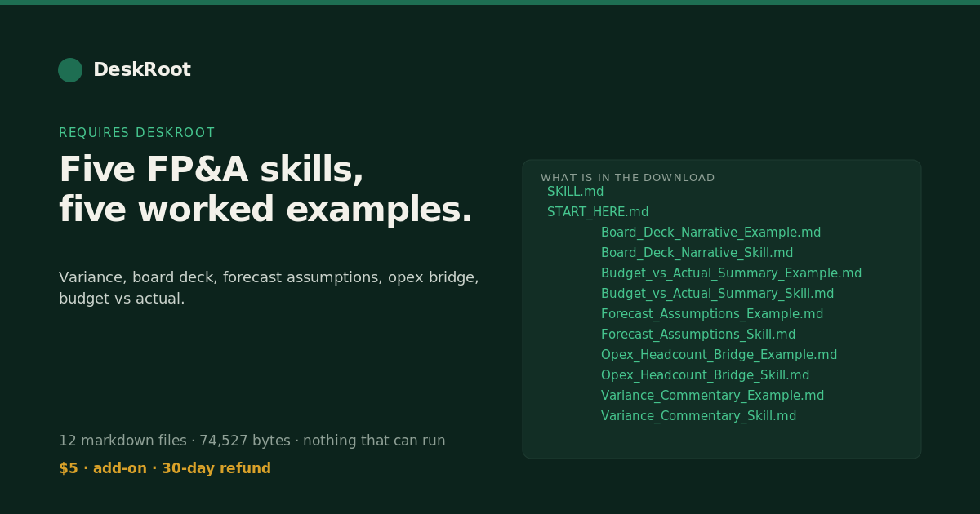Select START_HERE.md in the file list
The height and width of the screenshot is (514, 980).
click(x=598, y=212)
